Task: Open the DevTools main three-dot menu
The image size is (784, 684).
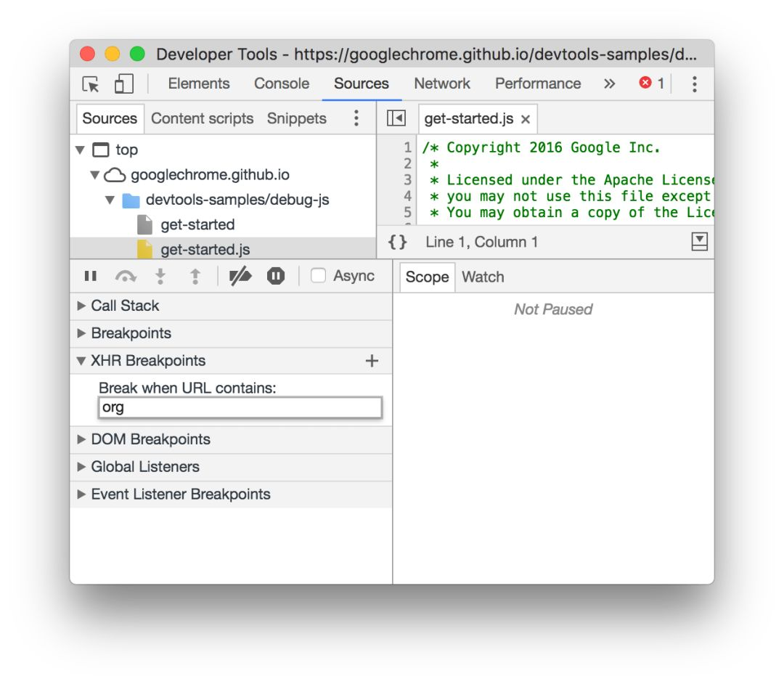Action: [695, 84]
